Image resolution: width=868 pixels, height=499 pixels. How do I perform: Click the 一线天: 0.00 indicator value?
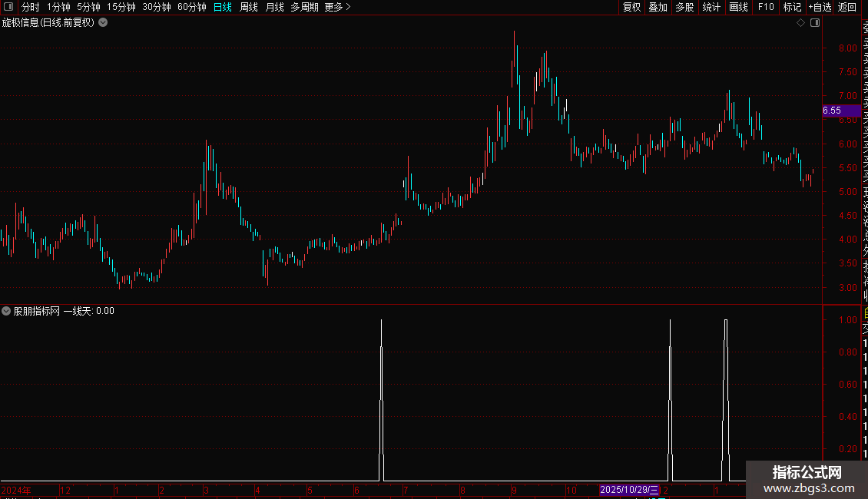88,311
